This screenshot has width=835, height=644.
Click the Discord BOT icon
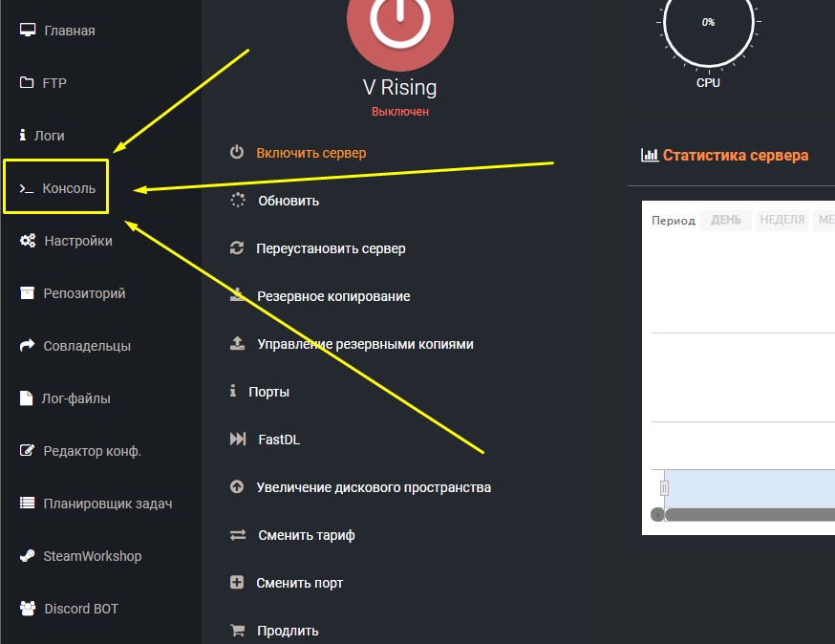coord(27,609)
